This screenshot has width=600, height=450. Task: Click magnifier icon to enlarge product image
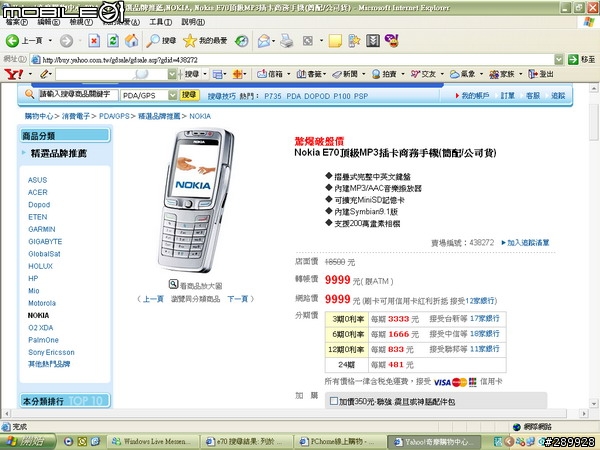pos(173,284)
